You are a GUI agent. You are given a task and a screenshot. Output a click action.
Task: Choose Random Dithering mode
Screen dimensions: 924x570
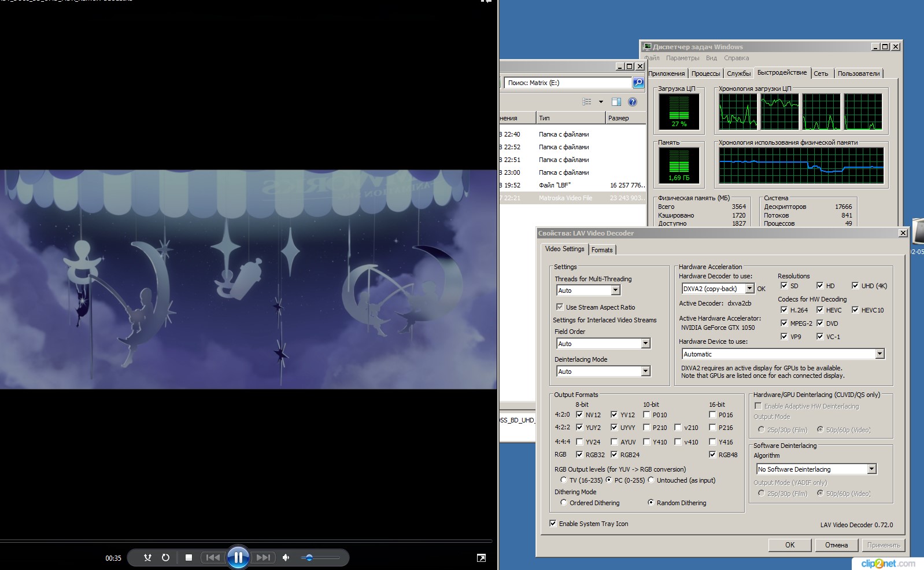651,503
